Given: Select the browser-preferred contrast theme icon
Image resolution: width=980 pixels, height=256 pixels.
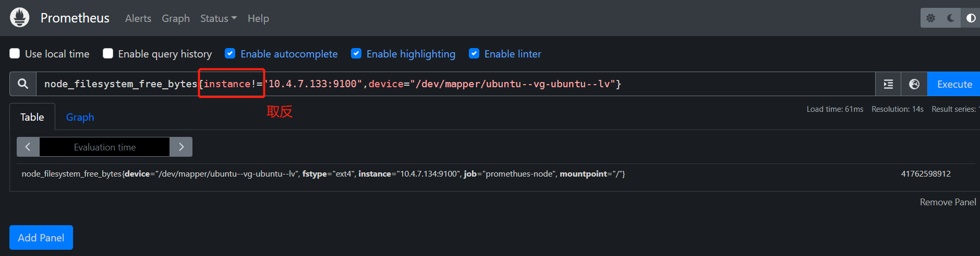Looking at the screenshot, I should click(971, 18).
